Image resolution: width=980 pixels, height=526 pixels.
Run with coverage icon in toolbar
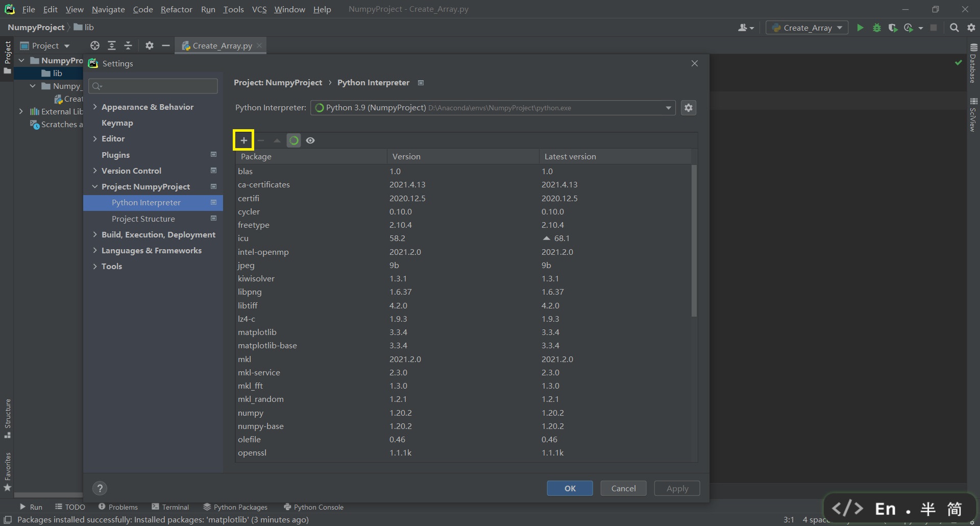click(893, 28)
